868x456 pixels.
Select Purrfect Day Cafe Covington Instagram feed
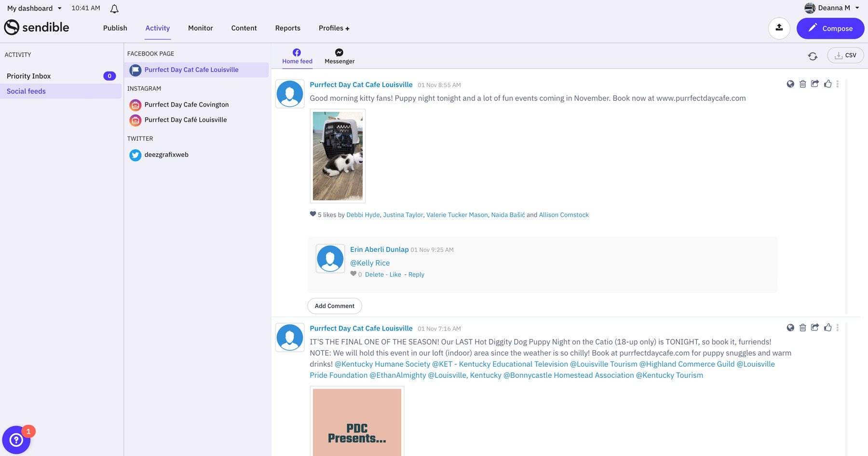tap(186, 104)
